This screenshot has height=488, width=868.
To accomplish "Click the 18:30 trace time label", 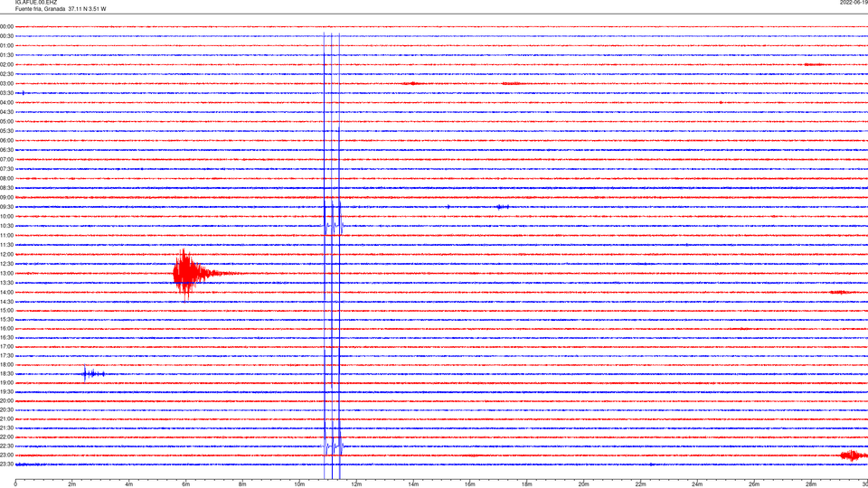I will 6,374.
